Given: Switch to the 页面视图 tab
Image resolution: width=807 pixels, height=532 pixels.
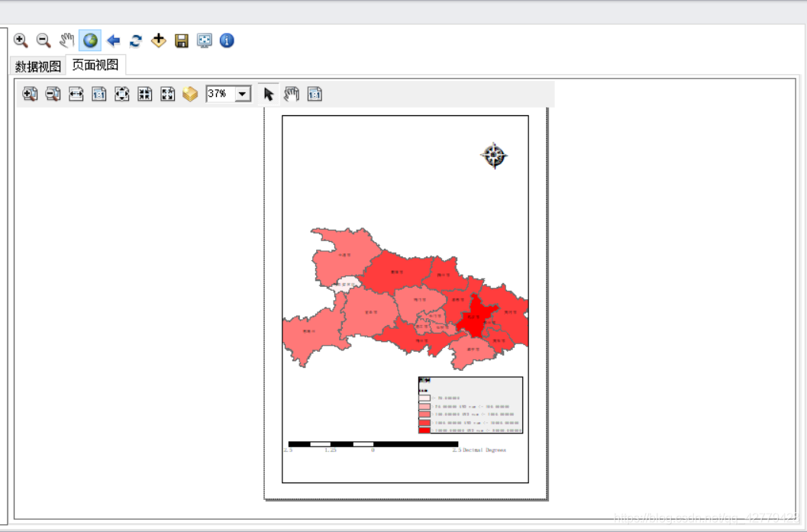Looking at the screenshot, I should tap(95, 65).
